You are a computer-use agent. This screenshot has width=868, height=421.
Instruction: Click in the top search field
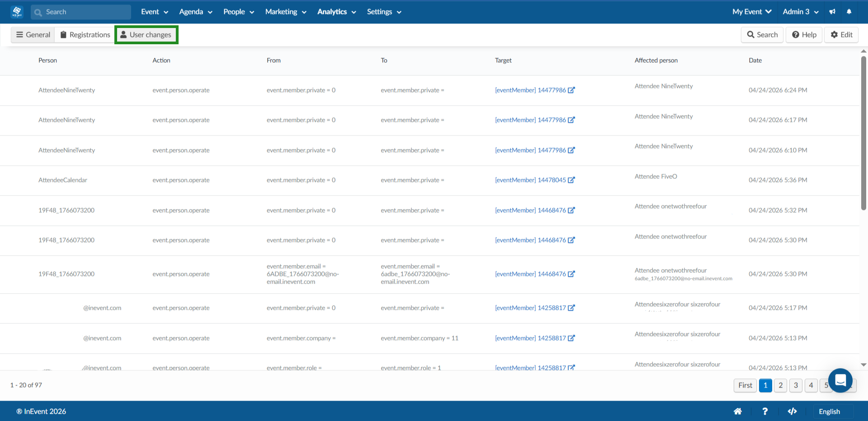[x=81, y=12]
